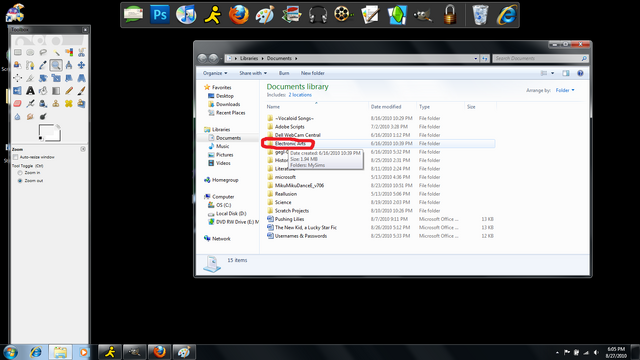Open Recent Places in sidebar
The height and width of the screenshot is (360, 640).
pyautogui.click(x=227, y=113)
